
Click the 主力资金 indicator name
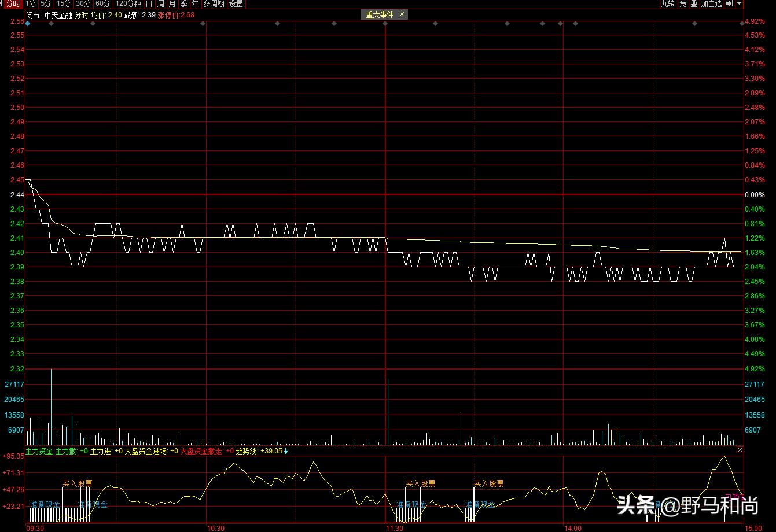coord(39,451)
